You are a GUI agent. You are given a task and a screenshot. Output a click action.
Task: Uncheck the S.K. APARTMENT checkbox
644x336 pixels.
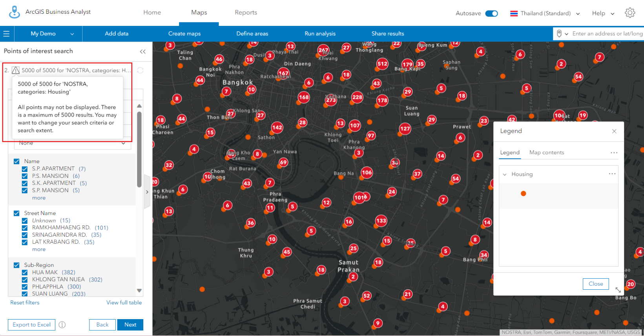[x=25, y=183]
